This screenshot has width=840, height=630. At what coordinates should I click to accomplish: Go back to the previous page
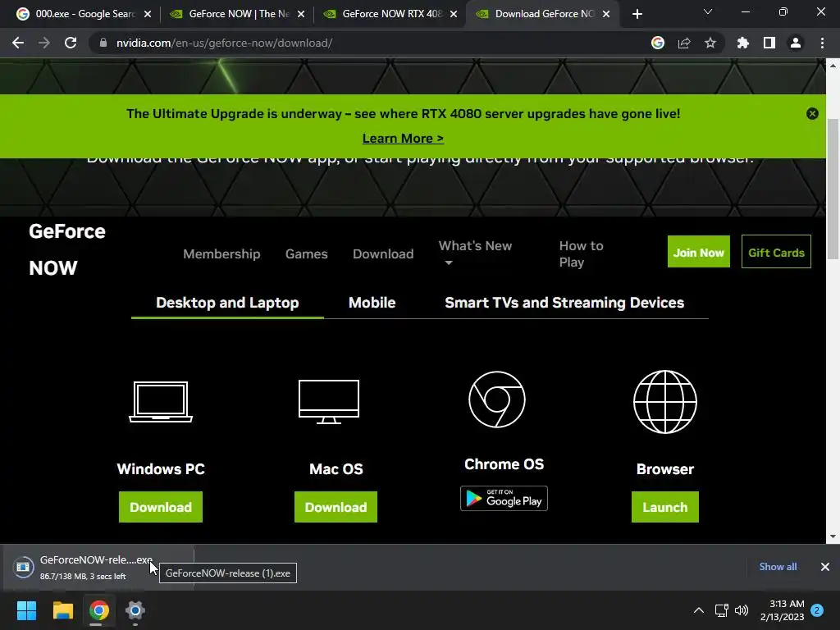(x=18, y=43)
